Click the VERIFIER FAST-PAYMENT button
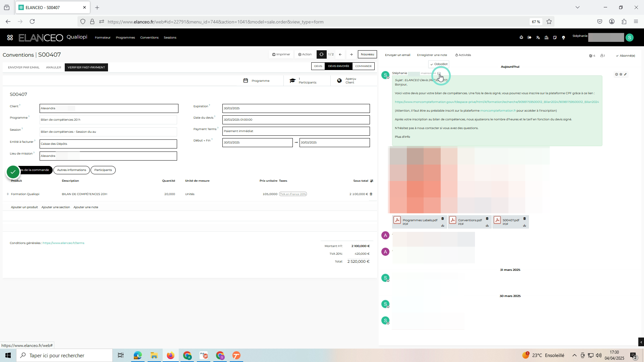Viewport: 644px width, 362px height. point(86,67)
